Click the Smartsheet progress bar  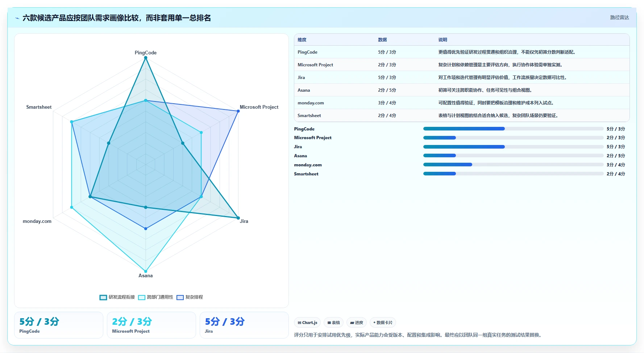coord(513,174)
